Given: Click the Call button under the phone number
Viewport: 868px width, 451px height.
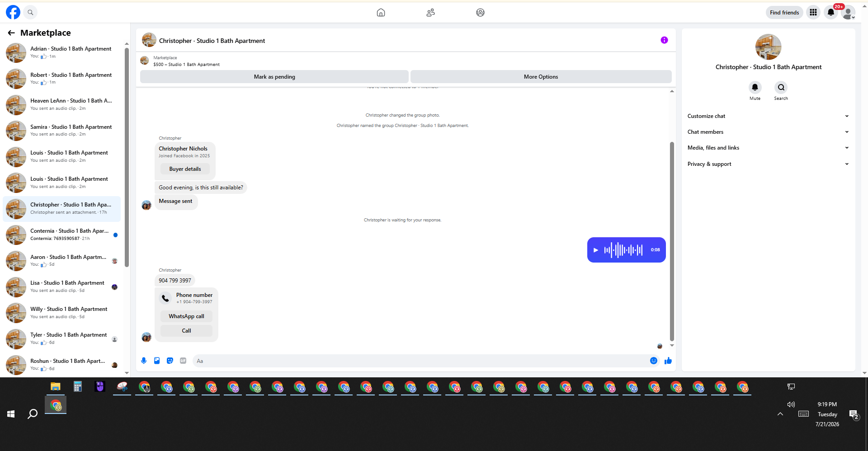Looking at the screenshot, I should coord(186,331).
